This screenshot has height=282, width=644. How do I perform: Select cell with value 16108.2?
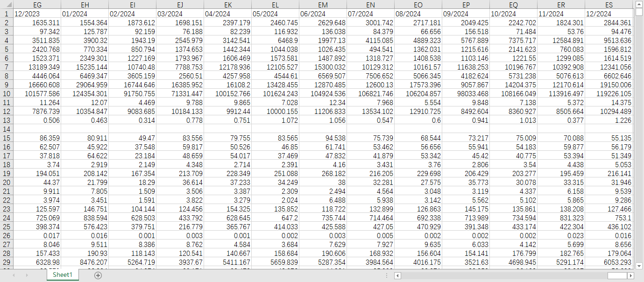[227, 85]
